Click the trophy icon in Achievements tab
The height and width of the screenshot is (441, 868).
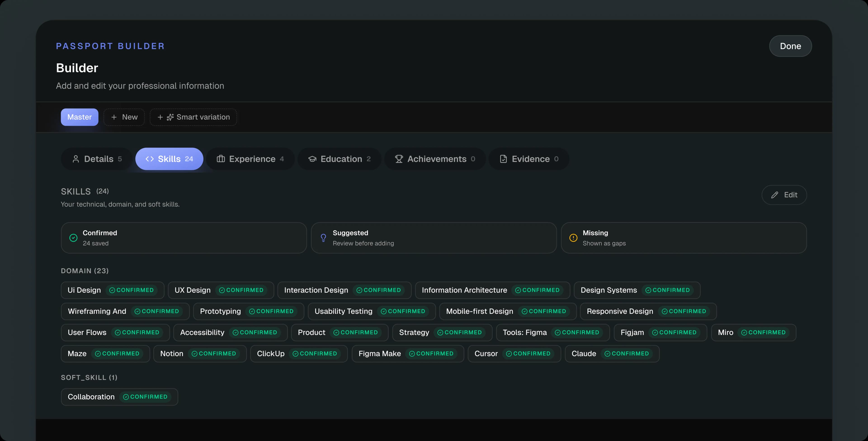click(x=399, y=159)
